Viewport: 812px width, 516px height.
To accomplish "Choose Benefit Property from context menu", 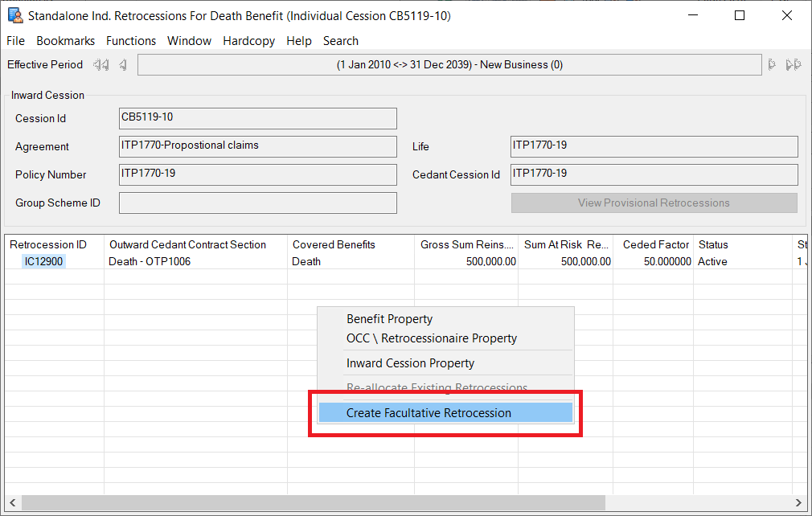I will [x=390, y=319].
